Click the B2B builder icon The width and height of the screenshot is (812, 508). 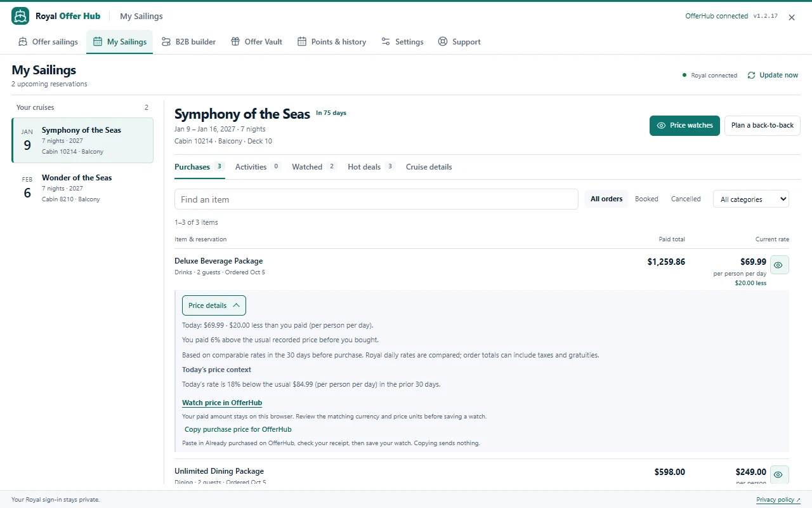tap(166, 42)
